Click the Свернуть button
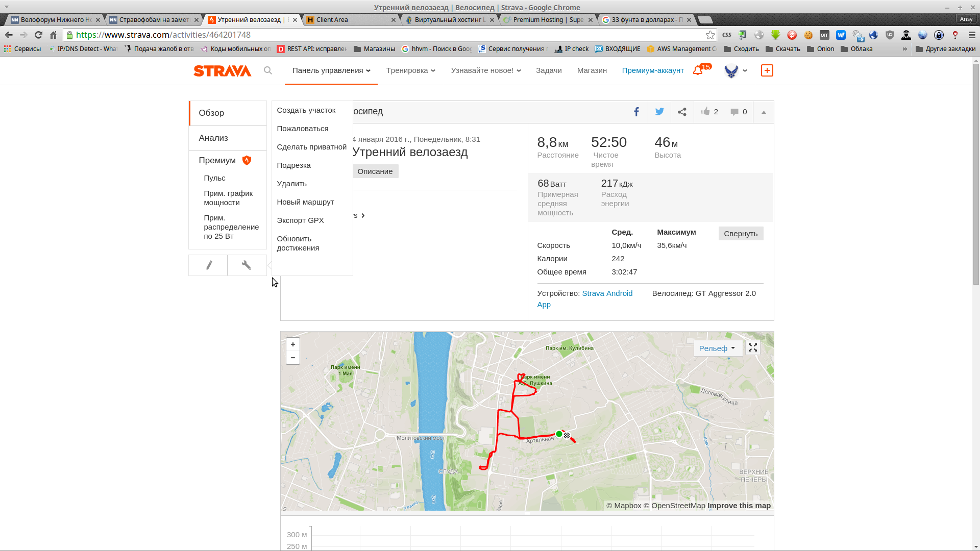 741,234
